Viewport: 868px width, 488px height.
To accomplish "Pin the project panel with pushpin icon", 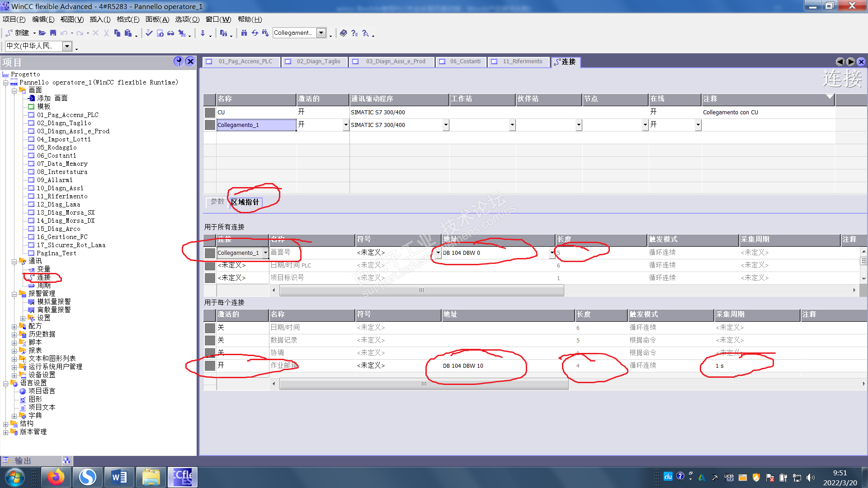I will click(x=179, y=61).
